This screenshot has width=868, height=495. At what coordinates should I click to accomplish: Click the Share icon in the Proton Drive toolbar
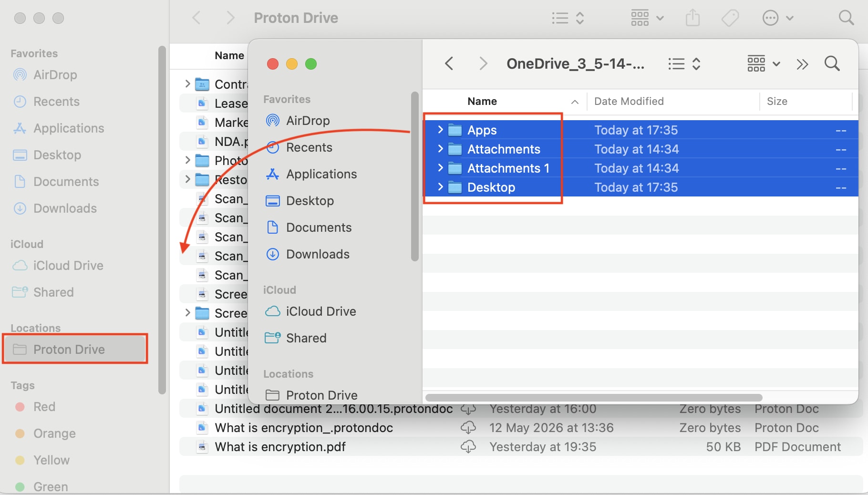(692, 18)
